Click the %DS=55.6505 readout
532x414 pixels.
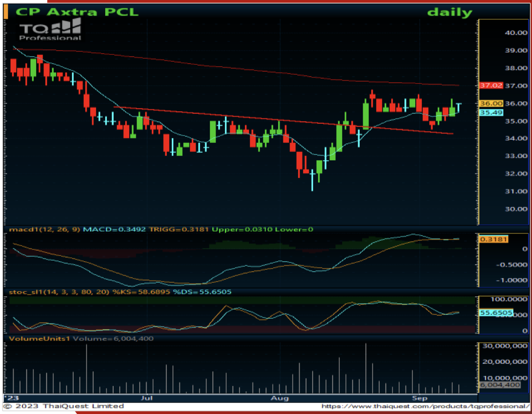(202, 292)
